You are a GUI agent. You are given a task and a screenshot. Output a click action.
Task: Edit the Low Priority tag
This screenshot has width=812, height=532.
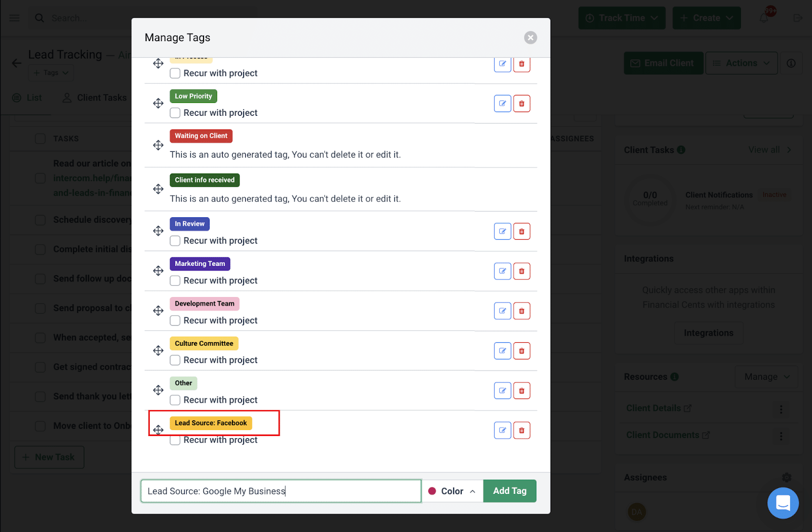(502, 104)
